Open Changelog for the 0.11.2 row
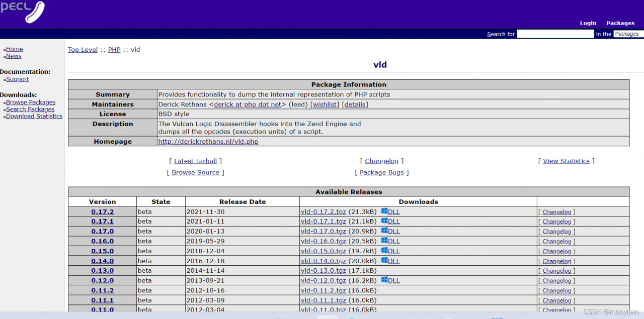Screen dimensions: 644x319 (x=556, y=291)
